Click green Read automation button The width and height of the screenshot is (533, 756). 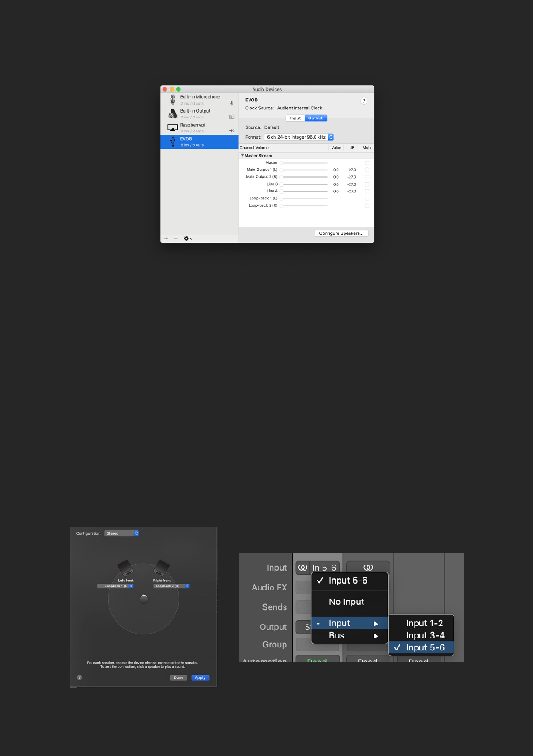317,660
